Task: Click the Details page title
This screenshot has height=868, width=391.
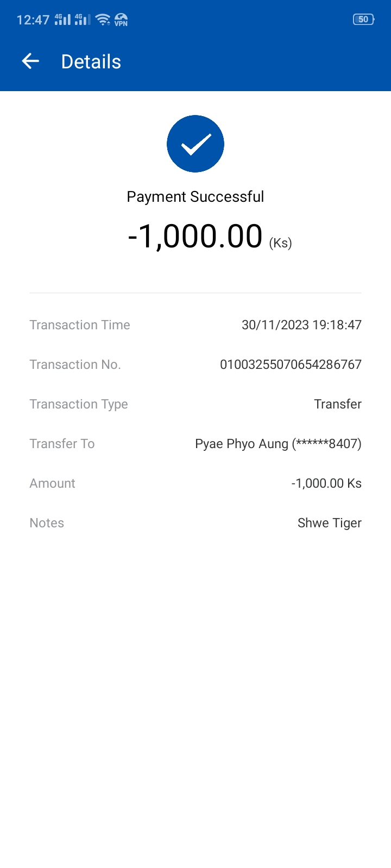Action: [91, 62]
